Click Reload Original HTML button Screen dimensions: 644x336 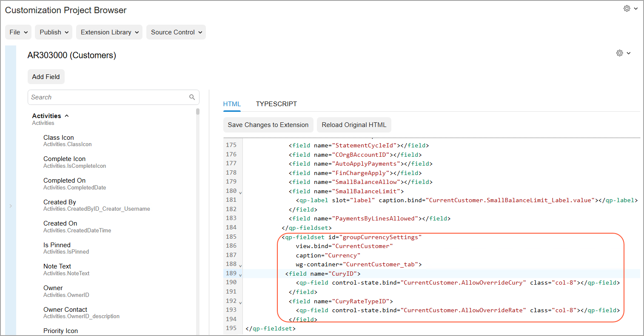point(354,125)
